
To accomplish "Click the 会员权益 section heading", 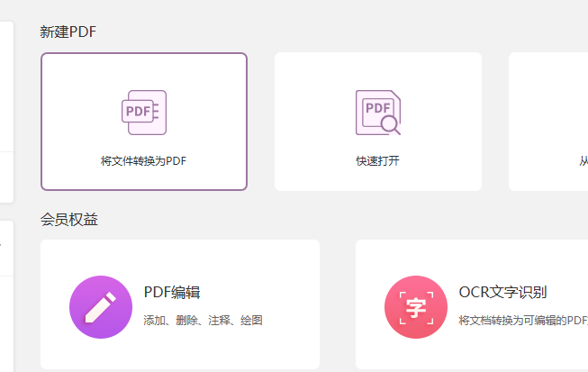I will (x=69, y=220).
